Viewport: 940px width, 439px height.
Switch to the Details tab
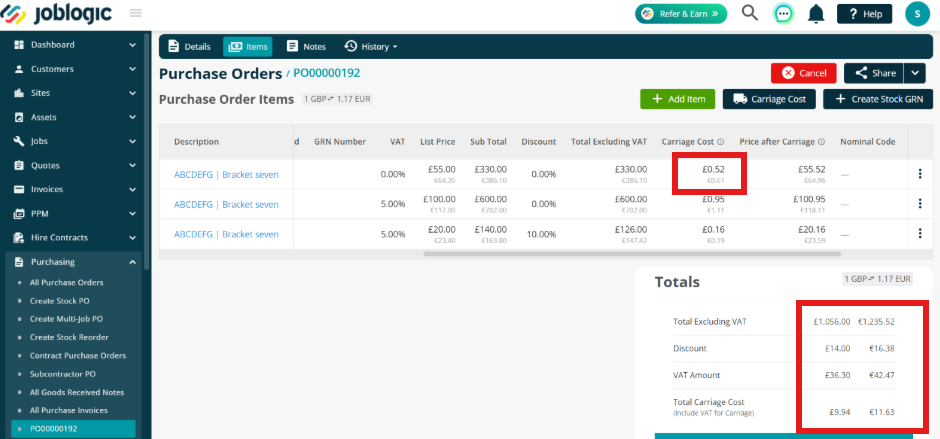pos(189,47)
